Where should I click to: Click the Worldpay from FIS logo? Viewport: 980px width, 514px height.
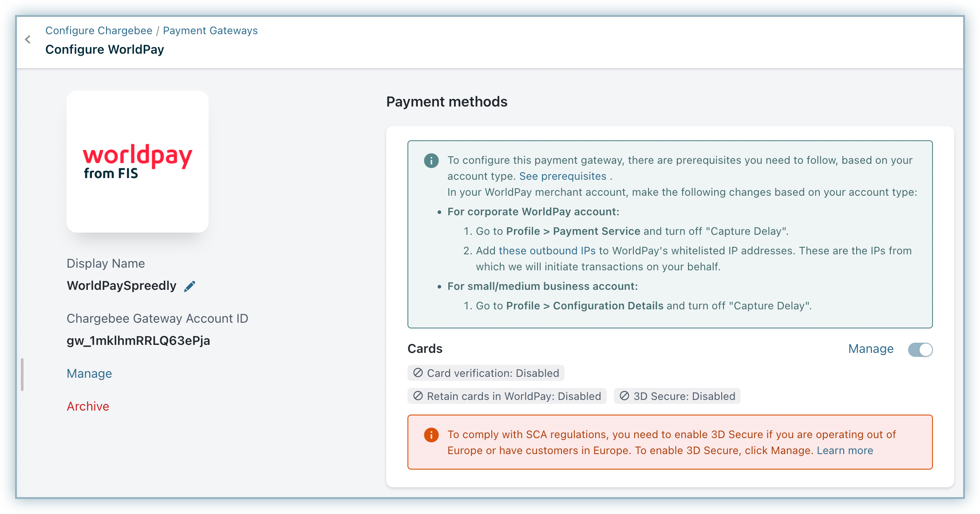[x=138, y=162]
